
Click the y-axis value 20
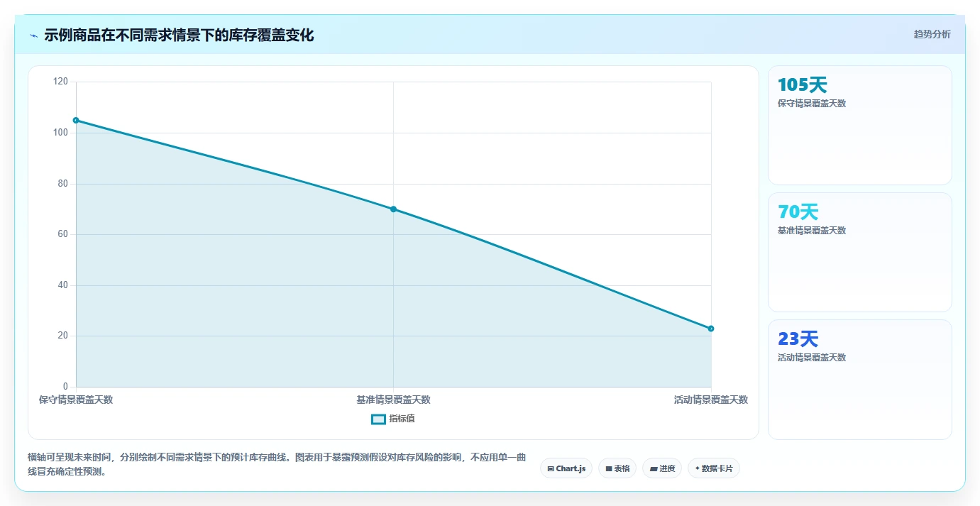pyautogui.click(x=62, y=336)
